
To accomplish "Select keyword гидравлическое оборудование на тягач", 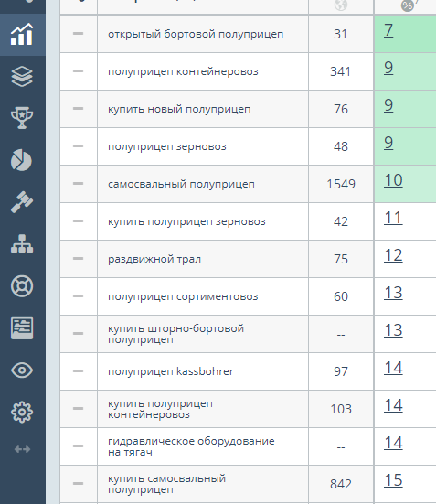I will tap(191, 446).
